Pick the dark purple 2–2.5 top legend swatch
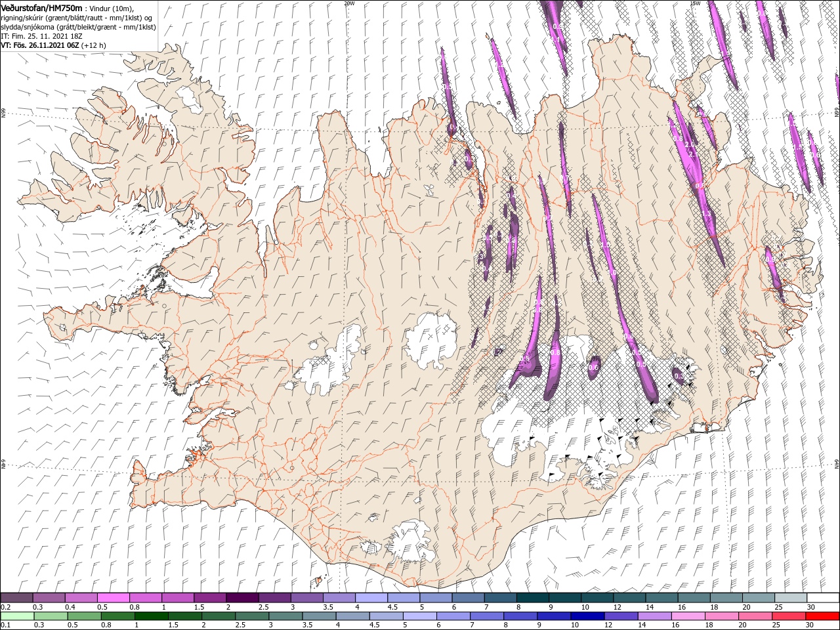This screenshot has height=630, width=840. [x=242, y=598]
